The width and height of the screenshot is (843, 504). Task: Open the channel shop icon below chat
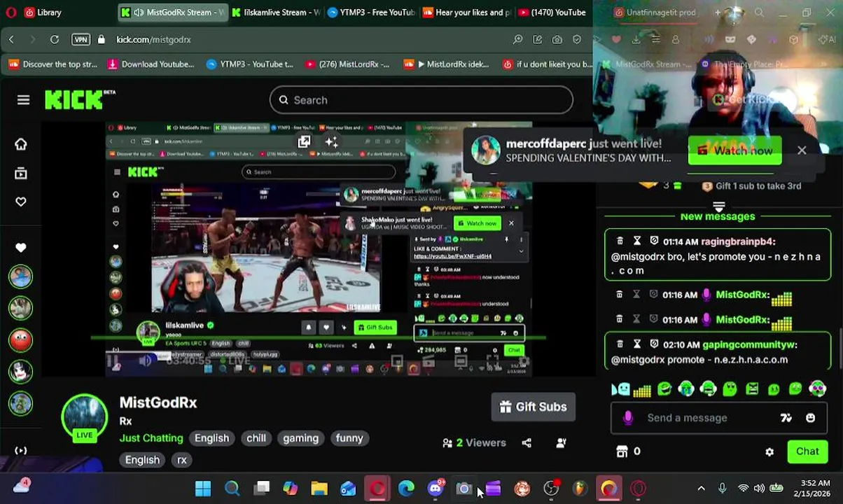coord(622,451)
